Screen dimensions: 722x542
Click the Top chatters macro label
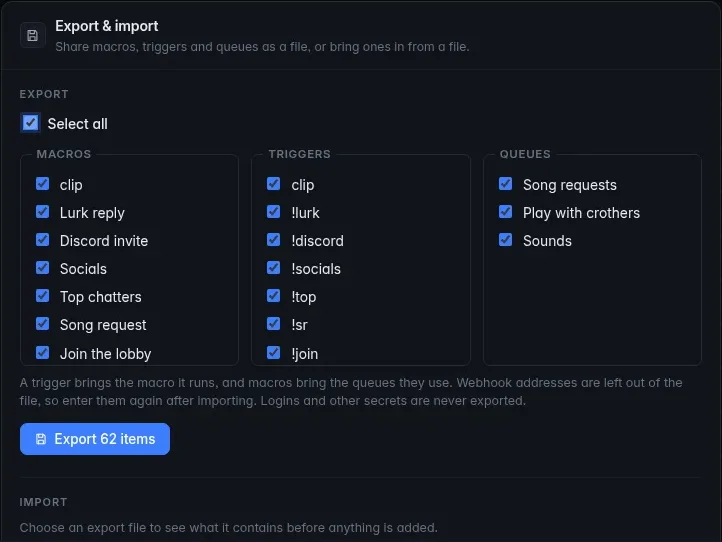100,297
